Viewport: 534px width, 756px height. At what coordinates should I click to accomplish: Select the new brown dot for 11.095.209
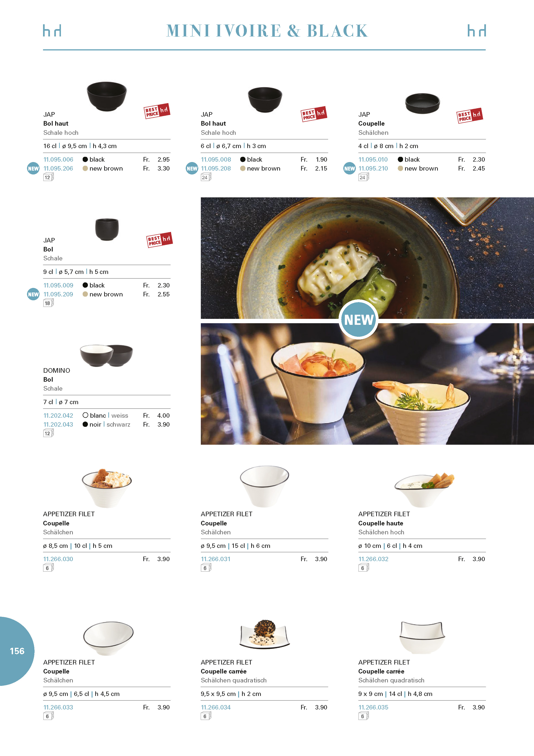tap(85, 294)
